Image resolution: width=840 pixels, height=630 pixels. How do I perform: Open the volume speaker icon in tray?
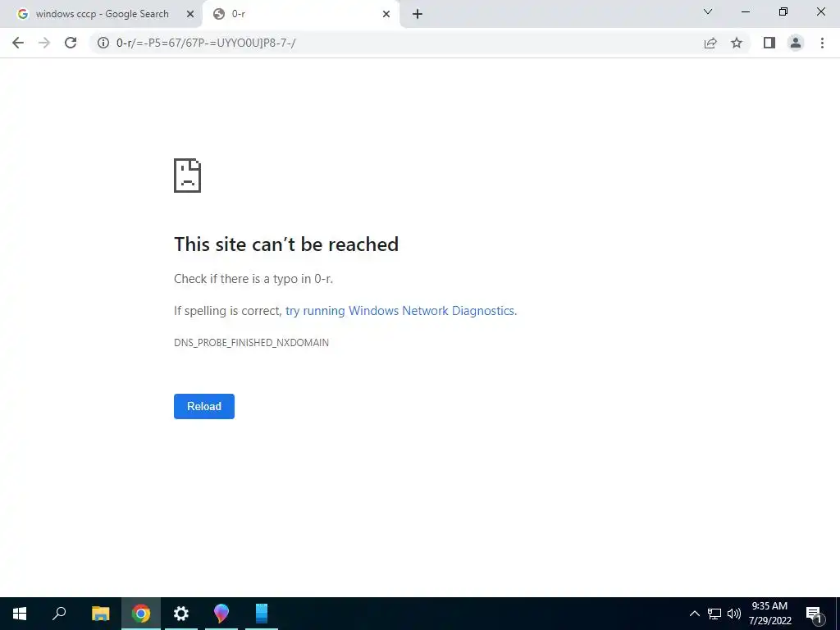tap(734, 614)
